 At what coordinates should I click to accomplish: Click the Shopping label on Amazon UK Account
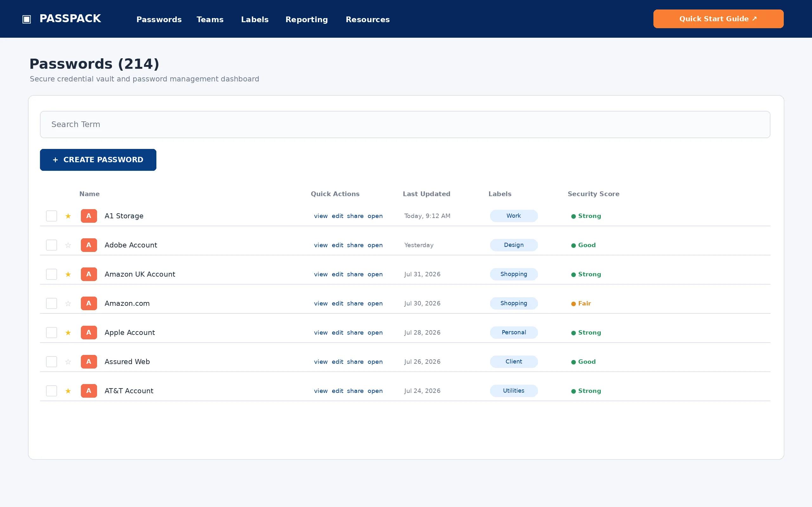[514, 274]
